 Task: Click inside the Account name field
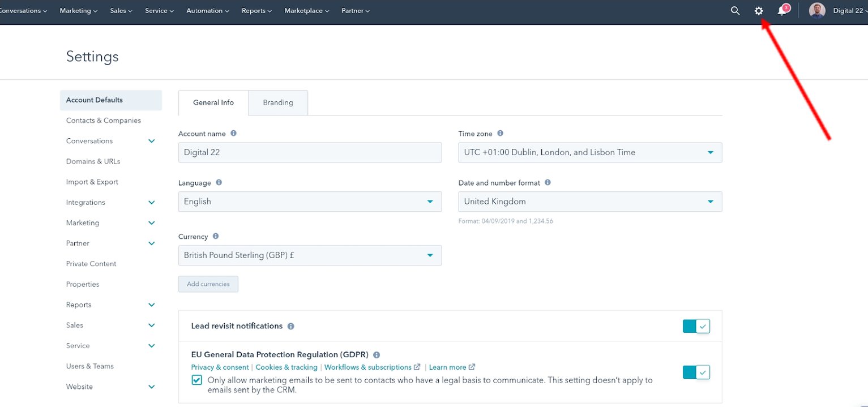(310, 152)
